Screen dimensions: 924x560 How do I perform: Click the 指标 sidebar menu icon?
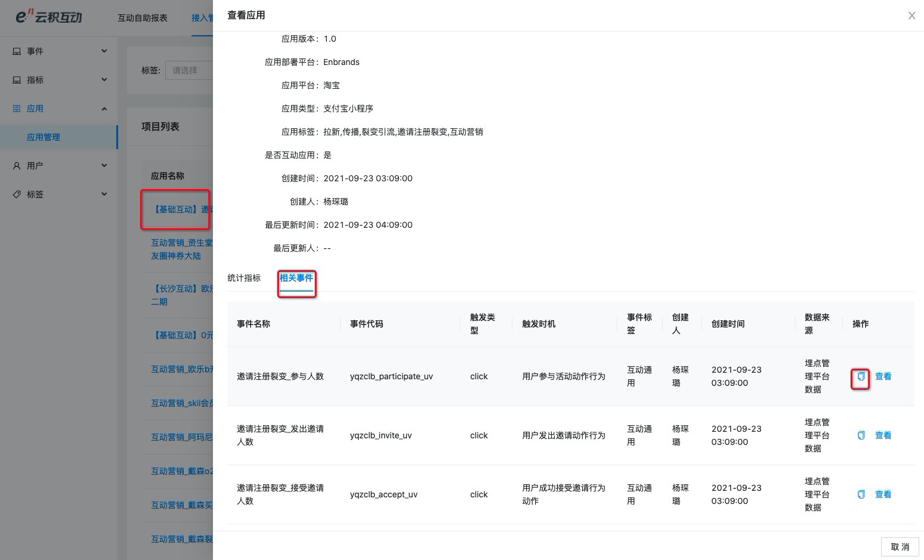coord(17,80)
